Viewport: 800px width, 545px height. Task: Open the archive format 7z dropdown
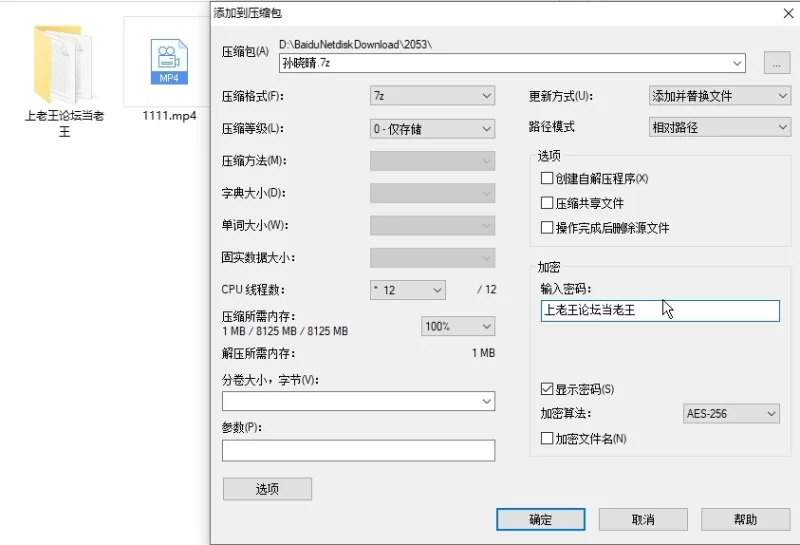(432, 96)
